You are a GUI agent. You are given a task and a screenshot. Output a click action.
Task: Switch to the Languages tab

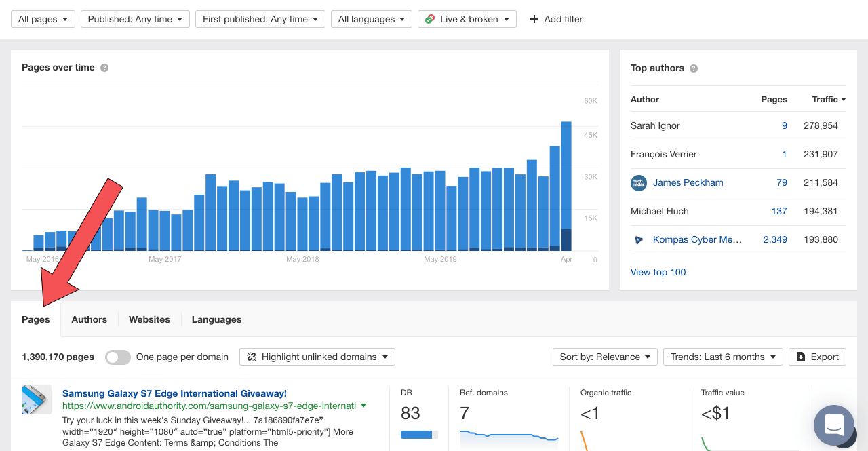coord(216,319)
